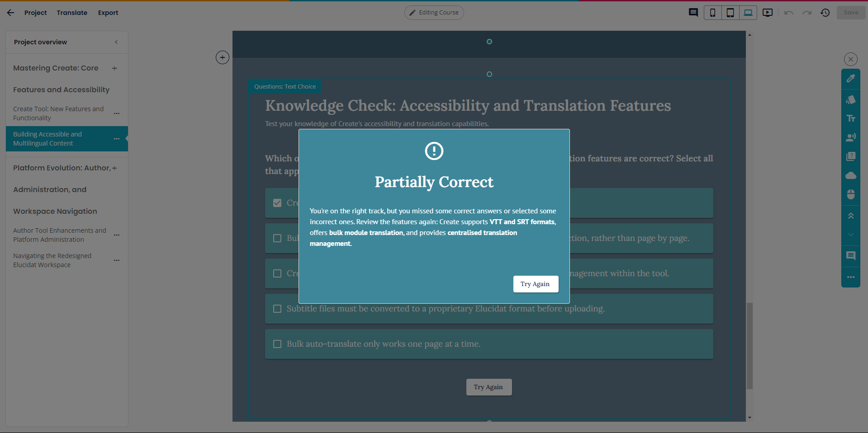Screen dimensions: 868x433
Task: Open the Export menu
Action: pos(108,13)
